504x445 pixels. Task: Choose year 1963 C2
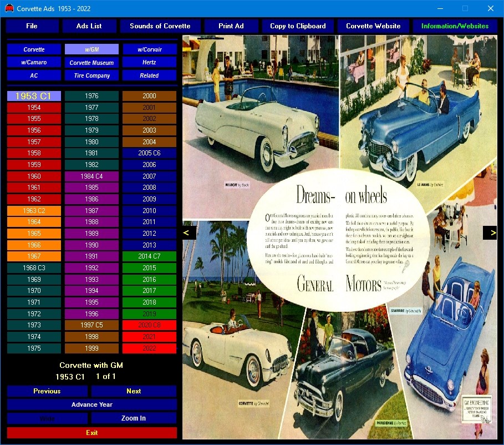coord(34,210)
